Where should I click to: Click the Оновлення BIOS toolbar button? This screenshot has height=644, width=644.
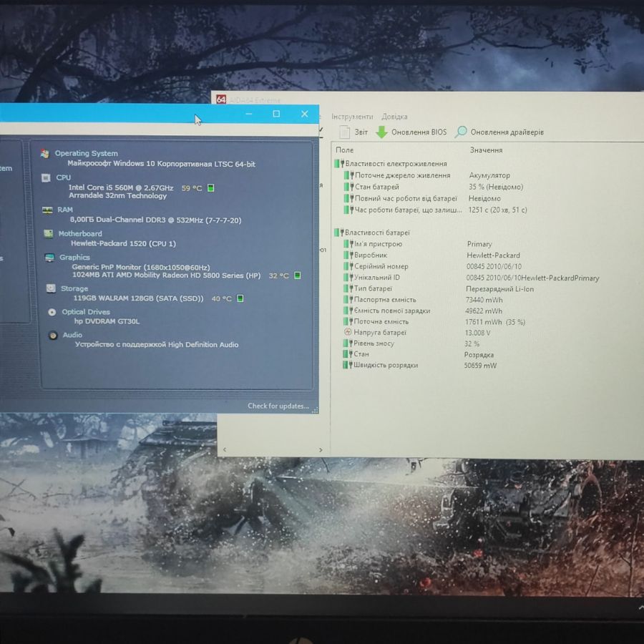click(x=411, y=132)
